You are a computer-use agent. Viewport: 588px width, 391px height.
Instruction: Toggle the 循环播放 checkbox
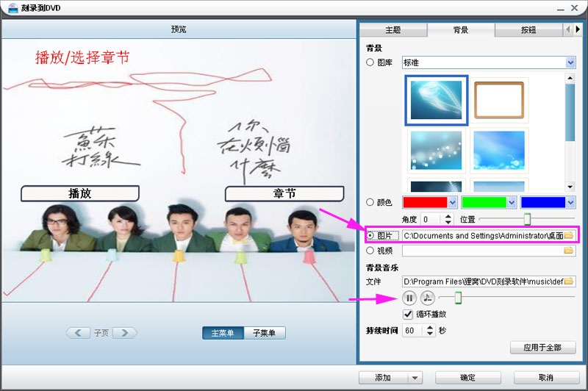tap(408, 314)
